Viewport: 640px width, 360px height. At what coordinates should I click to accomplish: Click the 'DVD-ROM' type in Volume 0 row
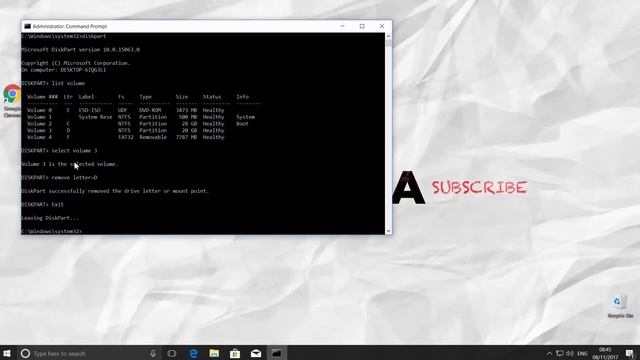(x=150, y=110)
